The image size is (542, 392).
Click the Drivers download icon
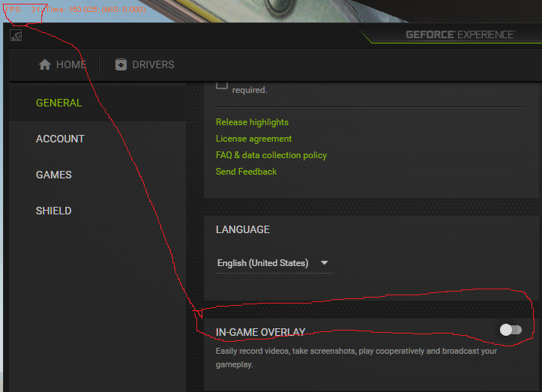coord(121,64)
